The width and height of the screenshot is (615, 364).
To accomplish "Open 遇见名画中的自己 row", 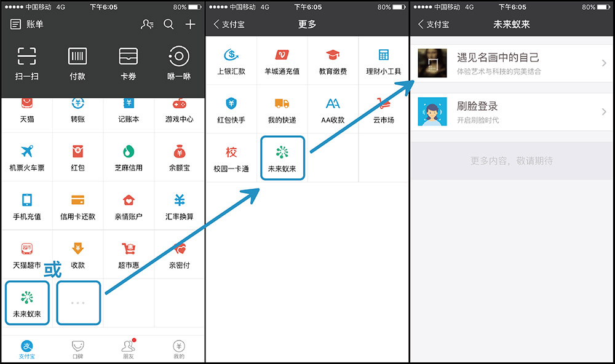I will point(512,63).
